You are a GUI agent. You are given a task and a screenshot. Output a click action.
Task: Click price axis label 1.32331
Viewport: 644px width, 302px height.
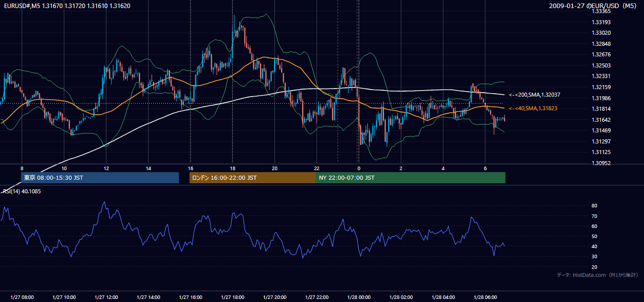[601, 76]
